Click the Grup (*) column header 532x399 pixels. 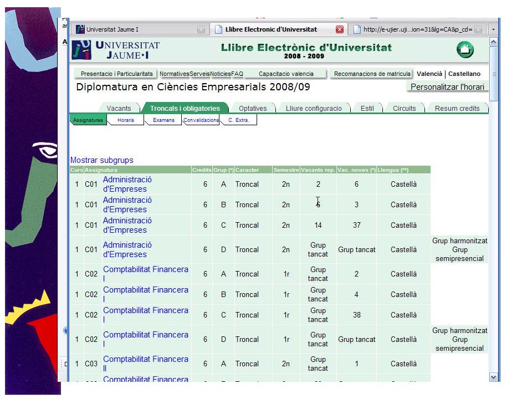tap(223, 170)
